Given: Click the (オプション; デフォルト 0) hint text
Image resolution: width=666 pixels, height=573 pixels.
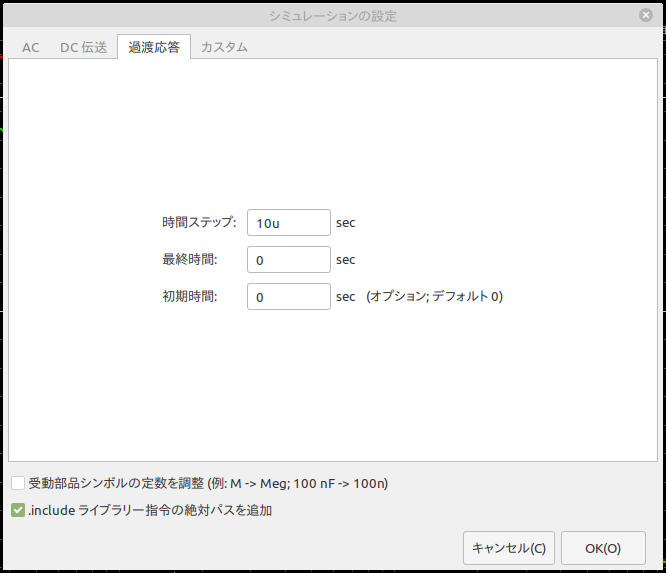Looking at the screenshot, I should coord(435,296).
